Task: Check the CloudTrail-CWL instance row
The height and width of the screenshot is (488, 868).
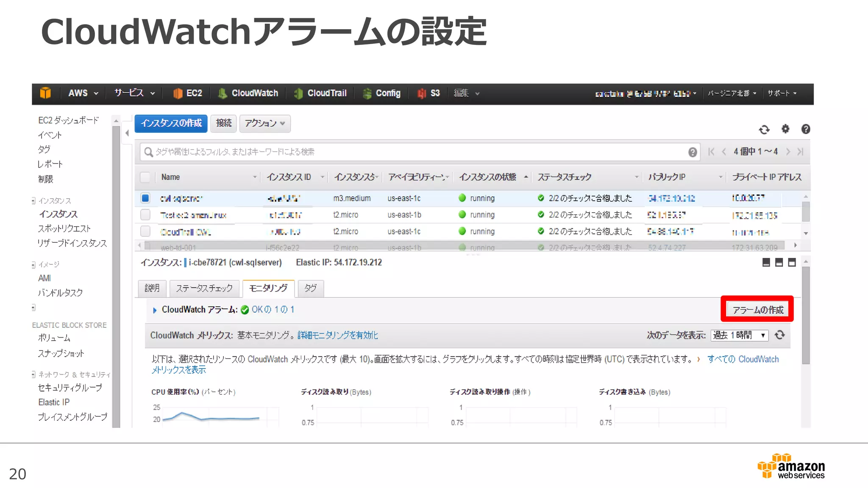Action: (145, 231)
